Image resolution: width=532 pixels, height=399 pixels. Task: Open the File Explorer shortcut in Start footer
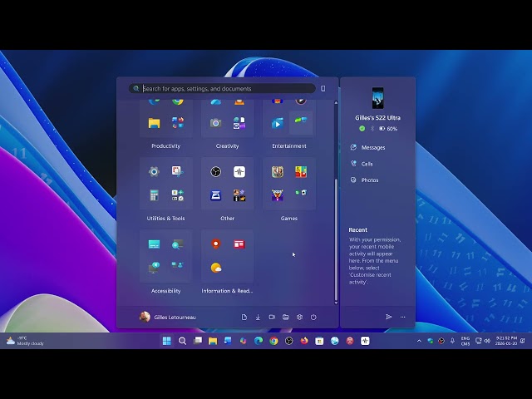click(x=286, y=318)
